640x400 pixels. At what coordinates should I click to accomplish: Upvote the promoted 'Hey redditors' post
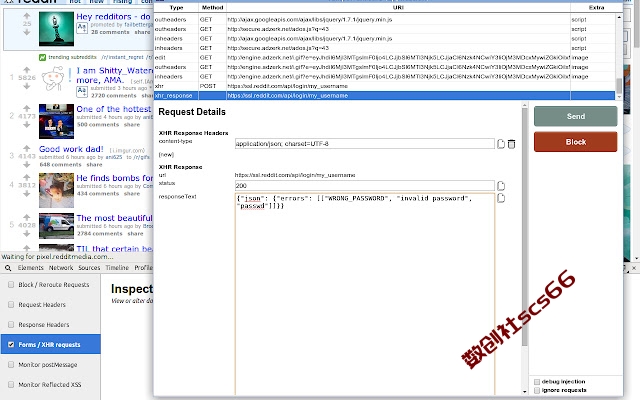pyautogui.click(x=27, y=16)
